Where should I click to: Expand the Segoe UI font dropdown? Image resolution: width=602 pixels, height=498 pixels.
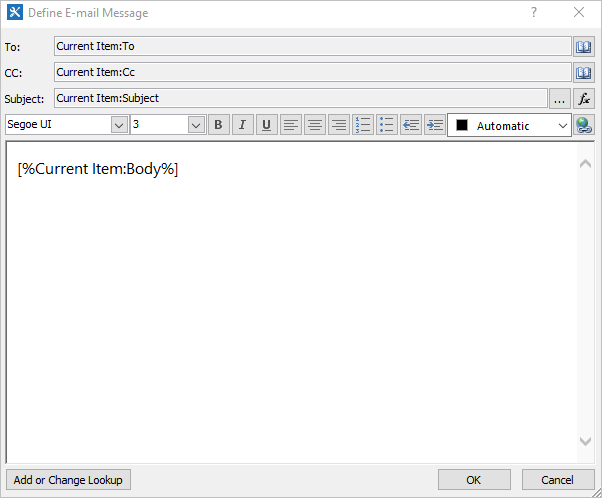click(119, 125)
